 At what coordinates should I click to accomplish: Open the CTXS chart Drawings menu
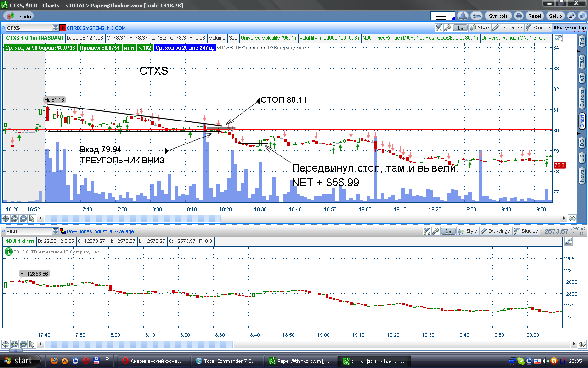point(507,28)
